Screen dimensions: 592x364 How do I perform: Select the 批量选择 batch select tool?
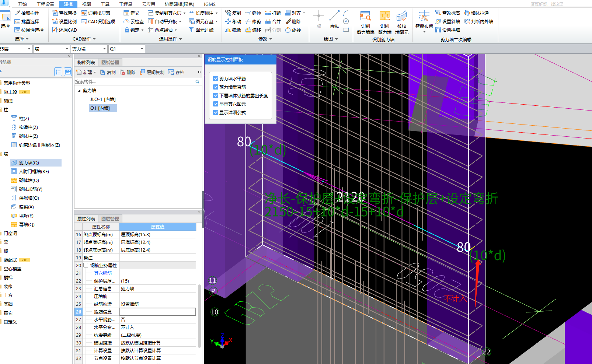click(x=27, y=21)
